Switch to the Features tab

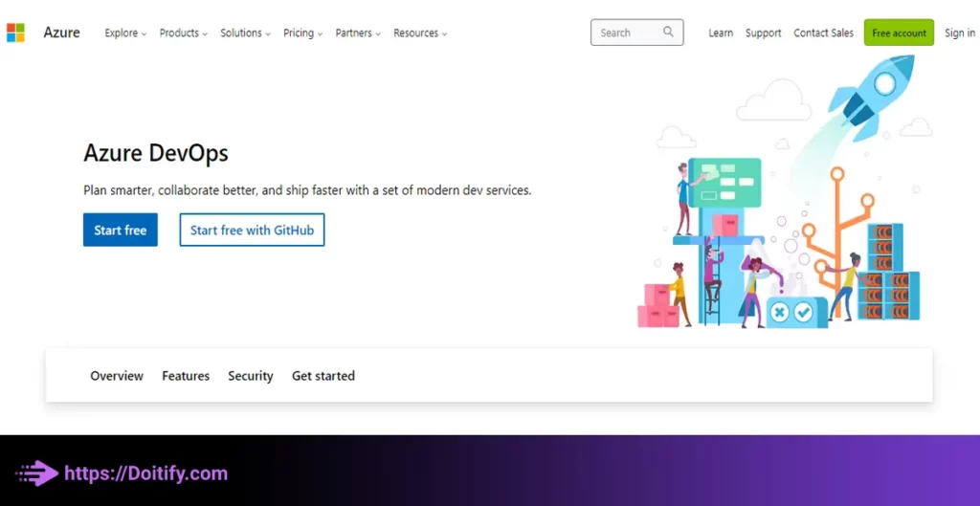click(x=186, y=376)
